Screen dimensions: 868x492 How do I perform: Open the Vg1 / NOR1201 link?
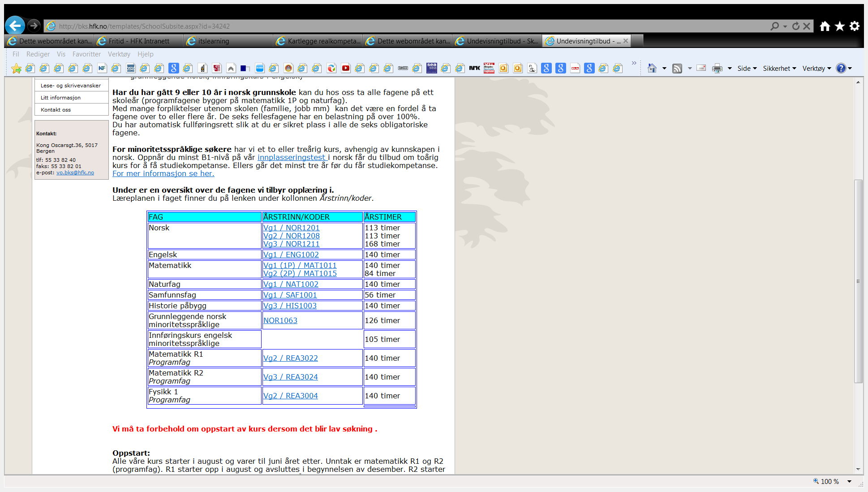pyautogui.click(x=291, y=228)
